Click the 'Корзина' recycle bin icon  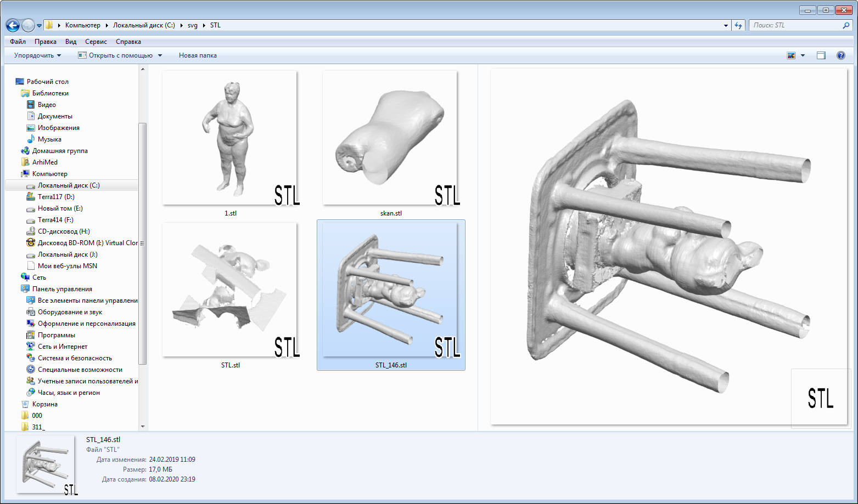25,404
